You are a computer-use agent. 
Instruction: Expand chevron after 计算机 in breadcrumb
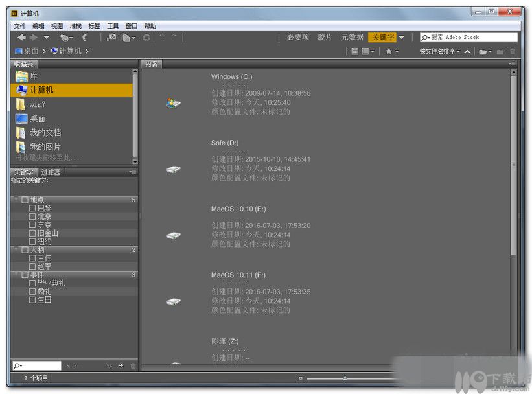pos(87,51)
